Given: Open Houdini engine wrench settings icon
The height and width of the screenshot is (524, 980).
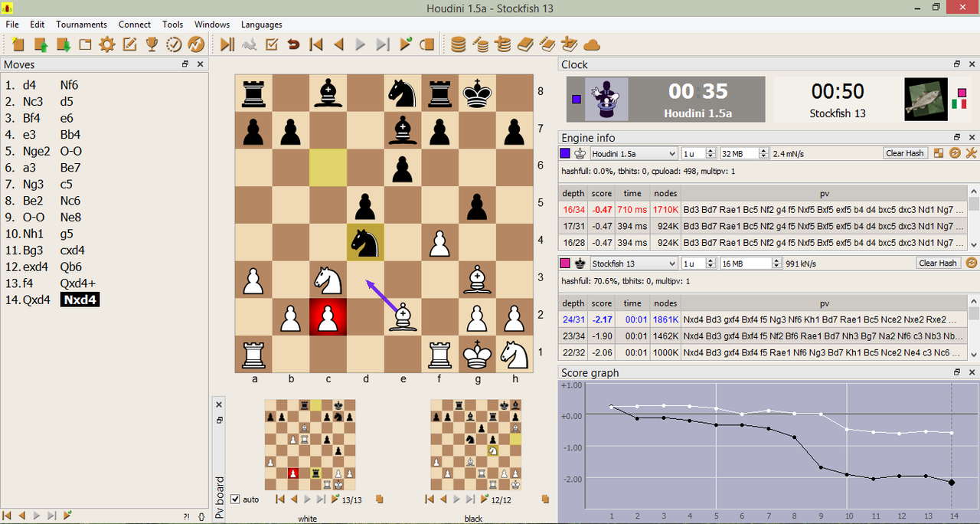Looking at the screenshot, I should tap(971, 153).
